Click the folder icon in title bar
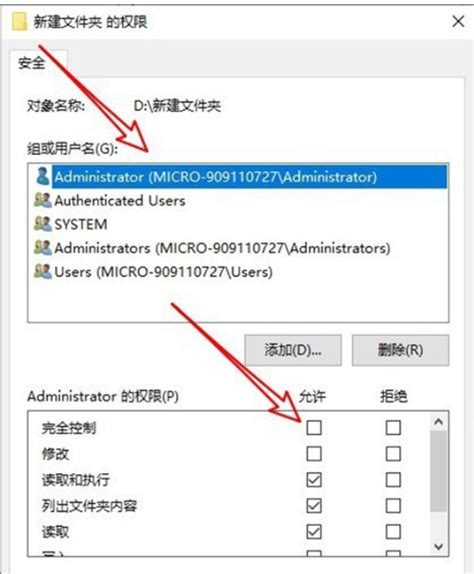Image resolution: width=474 pixels, height=574 pixels. pos(19,22)
